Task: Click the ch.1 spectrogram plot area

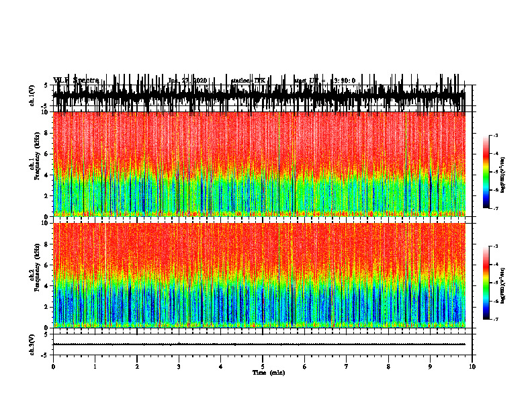Action: (259, 164)
